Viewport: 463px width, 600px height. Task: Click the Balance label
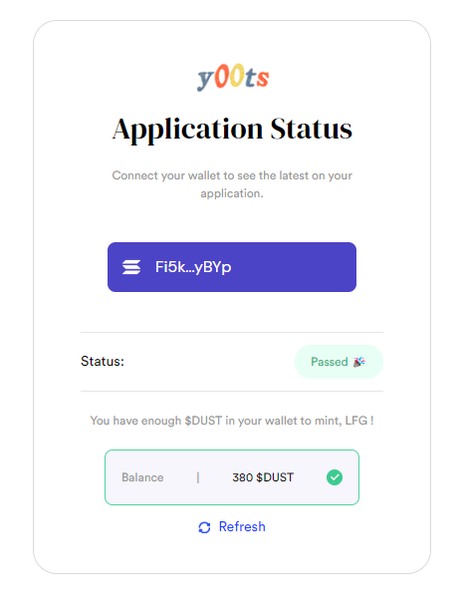click(142, 477)
